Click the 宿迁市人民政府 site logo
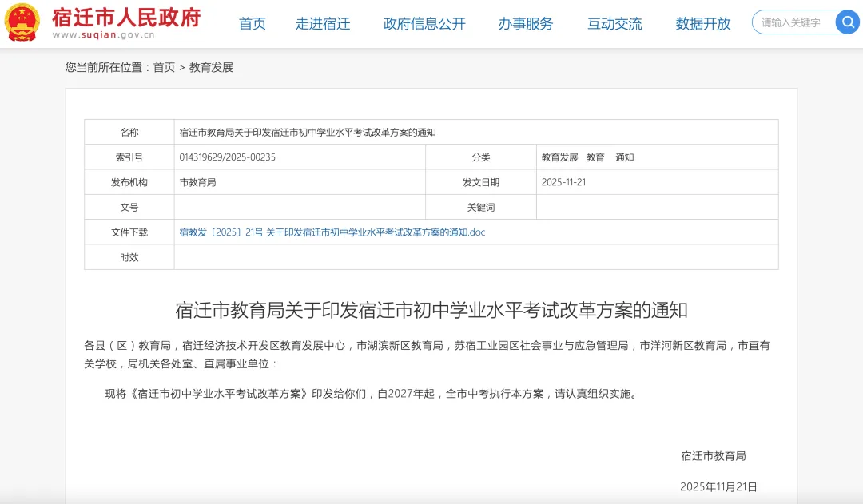Image resolution: width=863 pixels, height=504 pixels. pos(128,16)
